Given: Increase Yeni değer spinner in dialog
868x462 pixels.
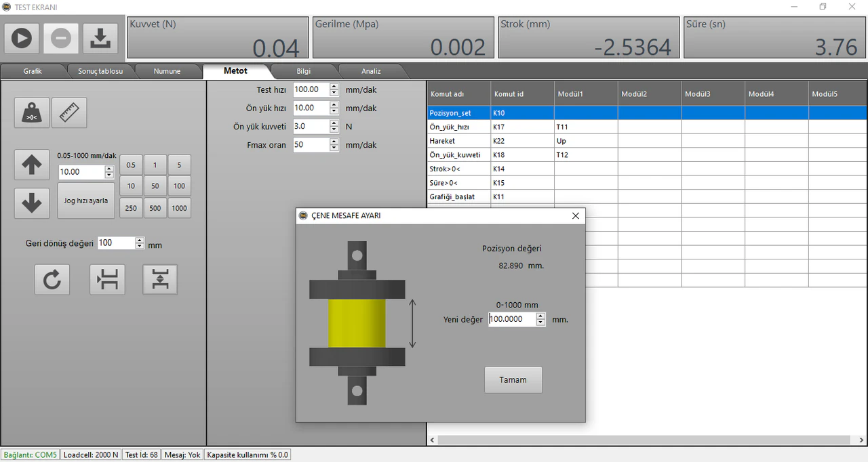Looking at the screenshot, I should tap(540, 316).
